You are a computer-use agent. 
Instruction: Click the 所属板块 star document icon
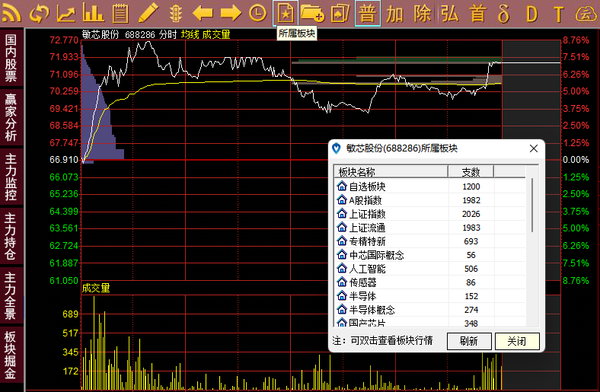(x=285, y=13)
